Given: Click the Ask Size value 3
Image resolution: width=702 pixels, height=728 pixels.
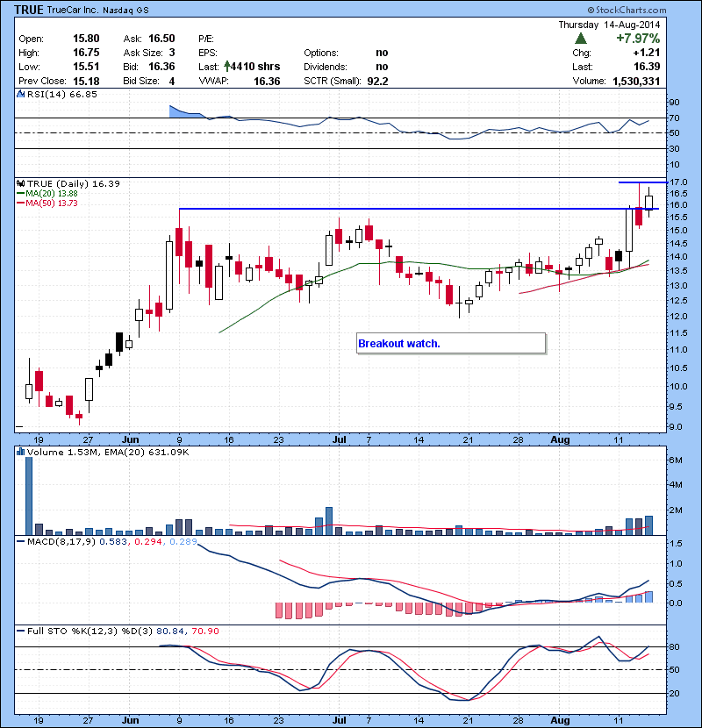Looking at the screenshot, I should (172, 53).
